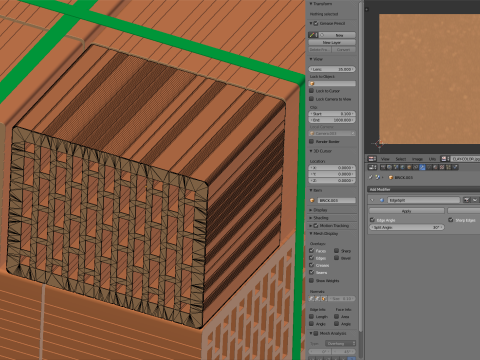This screenshot has height=360, width=480.
Task: Open the View menu in image editor
Action: 385,159
